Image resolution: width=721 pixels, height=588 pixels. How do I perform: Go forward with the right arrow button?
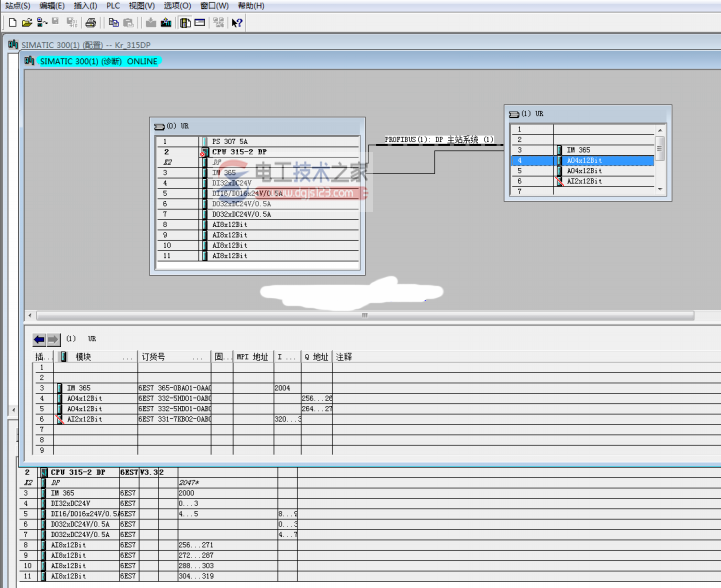click(x=53, y=339)
